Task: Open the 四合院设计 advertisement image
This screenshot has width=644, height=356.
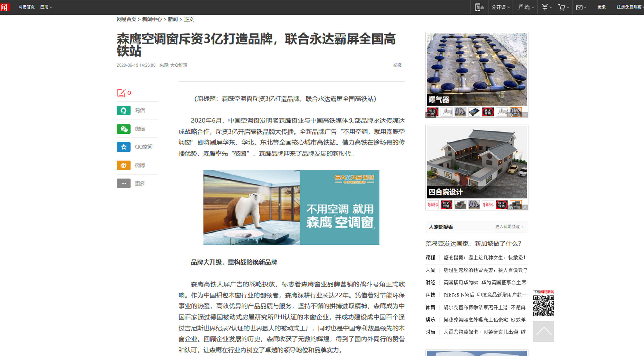Action: (x=477, y=162)
